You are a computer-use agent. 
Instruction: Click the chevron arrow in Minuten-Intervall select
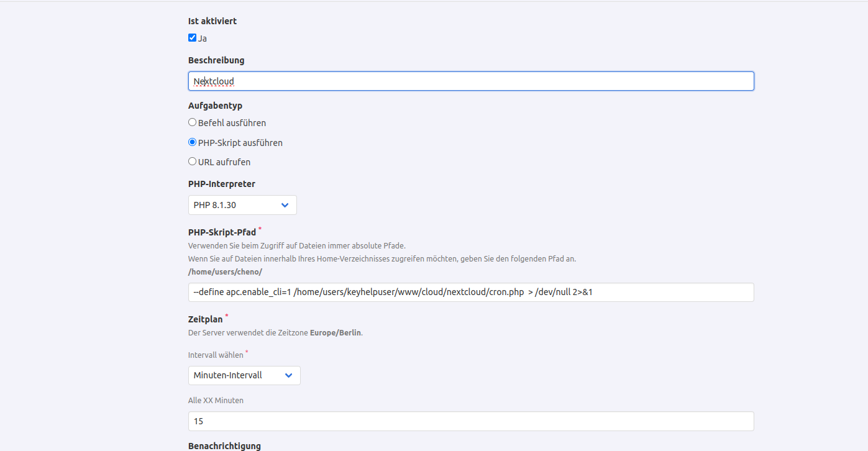[288, 375]
